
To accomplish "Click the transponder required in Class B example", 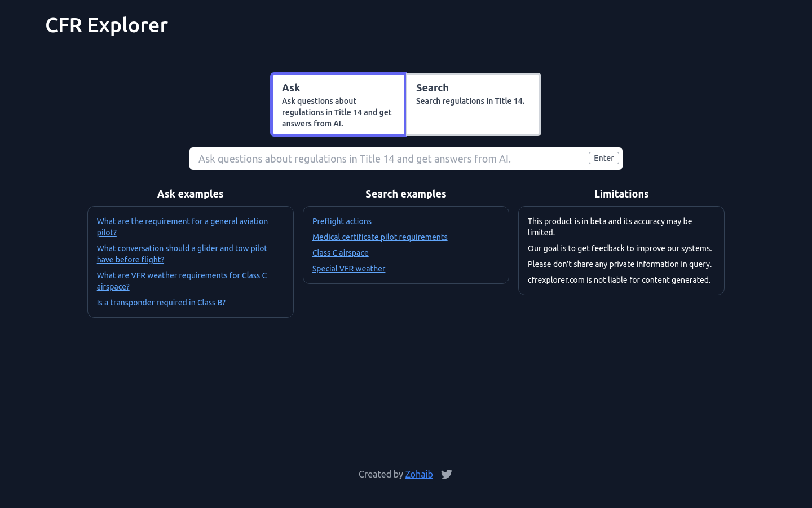I will pyautogui.click(x=161, y=303).
